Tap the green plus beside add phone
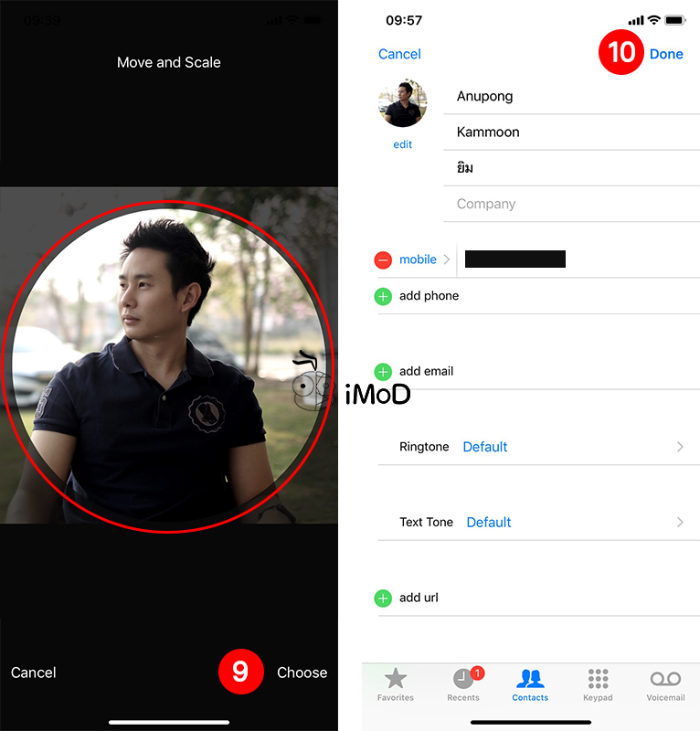Image resolution: width=700 pixels, height=731 pixels. [x=383, y=296]
